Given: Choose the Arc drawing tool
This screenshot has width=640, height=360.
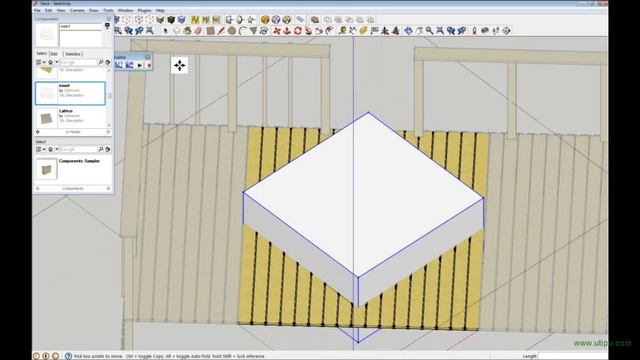Looking at the screenshot, I should click(x=242, y=31).
